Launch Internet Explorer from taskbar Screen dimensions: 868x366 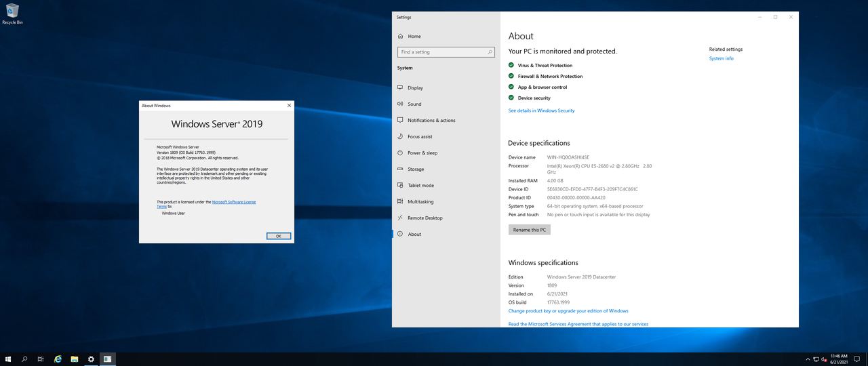[58, 359]
